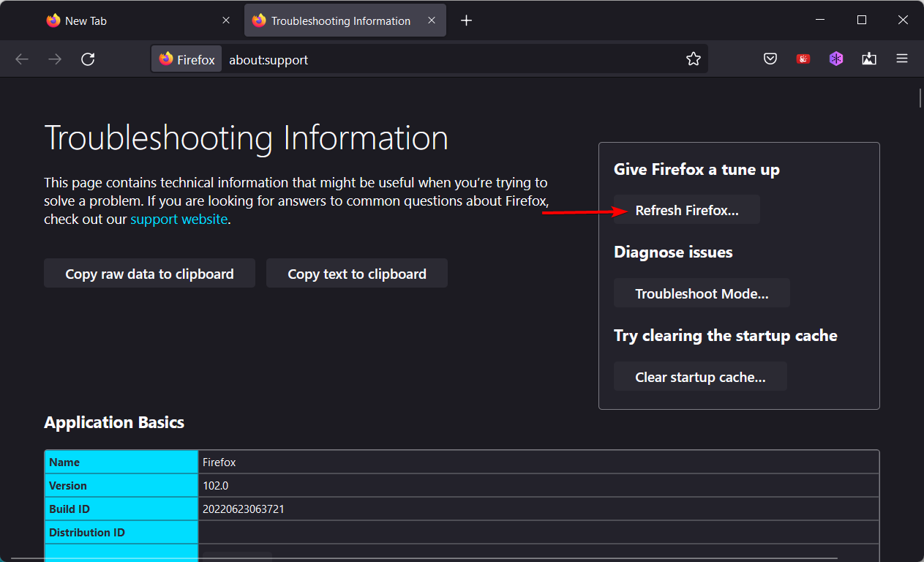Click the Give Firefox a tune up heading
The width and height of the screenshot is (924, 562).
tap(696, 170)
